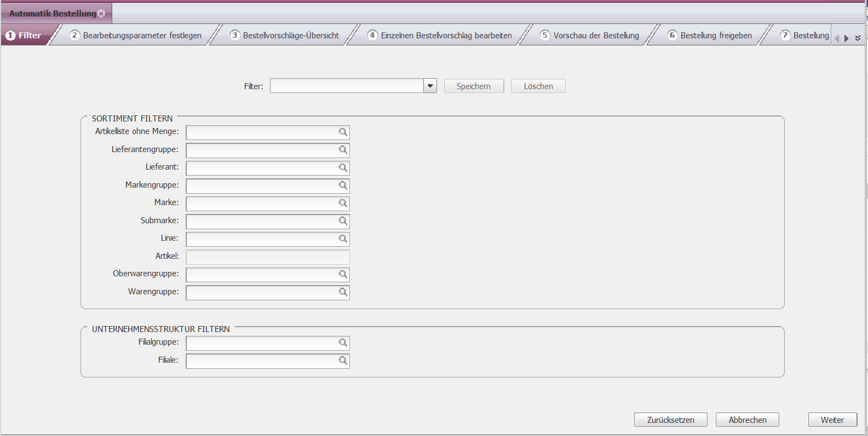Image resolution: width=868 pixels, height=436 pixels.
Task: Click the UNTERNEHMENSSTRUKTUR FILTERN heading
Action: (x=160, y=329)
